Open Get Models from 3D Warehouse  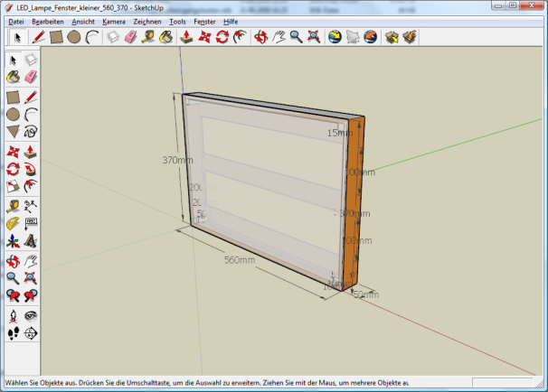pos(392,37)
